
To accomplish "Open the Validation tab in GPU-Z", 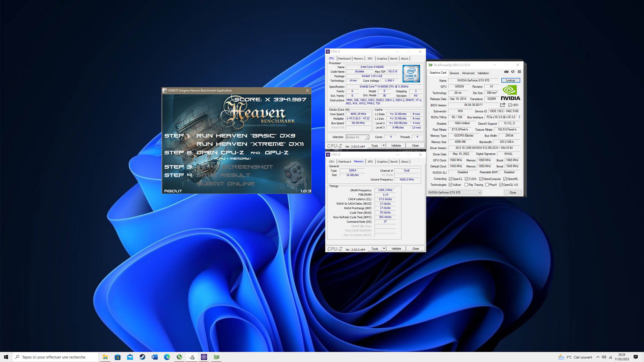I will [483, 73].
